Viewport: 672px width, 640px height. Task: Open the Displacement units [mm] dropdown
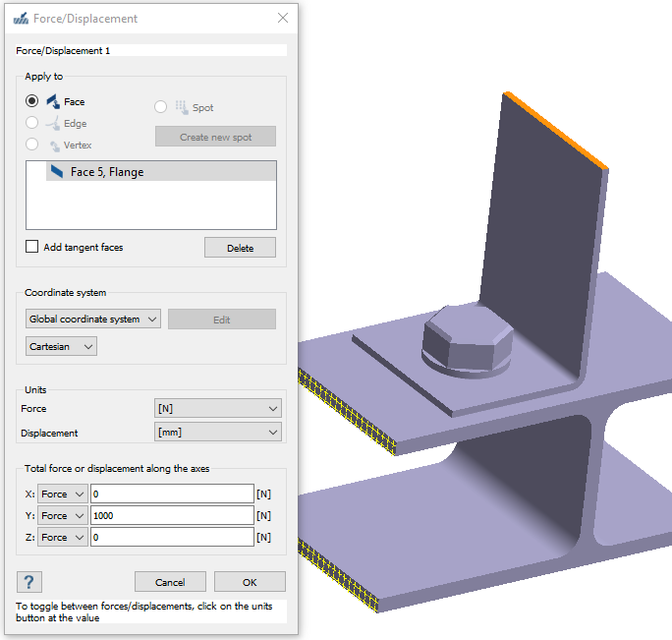click(x=218, y=432)
